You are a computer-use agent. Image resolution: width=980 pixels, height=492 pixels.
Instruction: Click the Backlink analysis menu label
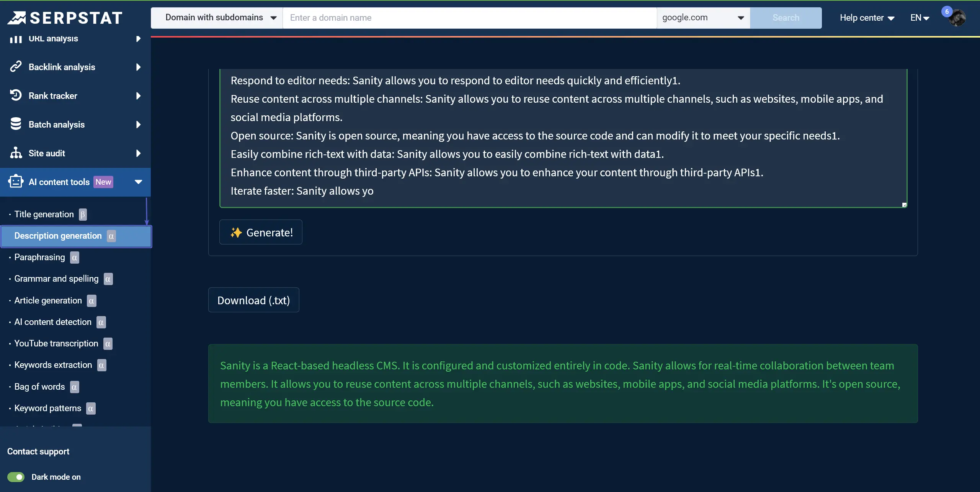(62, 67)
